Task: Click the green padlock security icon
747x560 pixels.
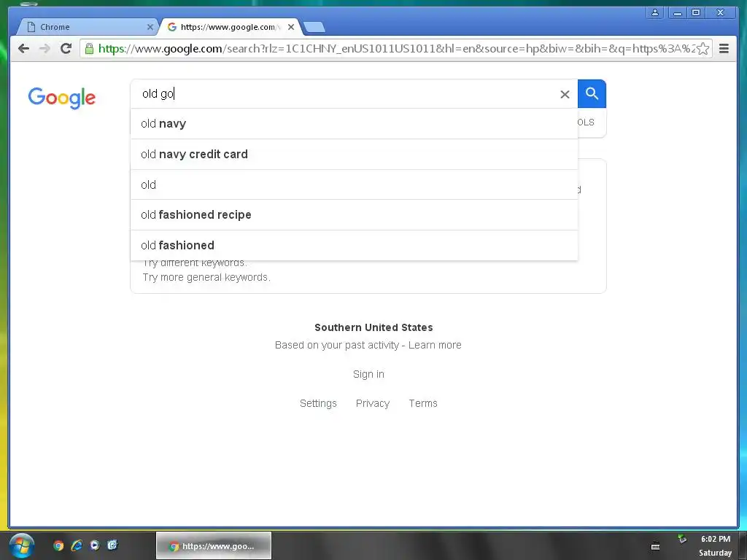Action: tap(89, 48)
